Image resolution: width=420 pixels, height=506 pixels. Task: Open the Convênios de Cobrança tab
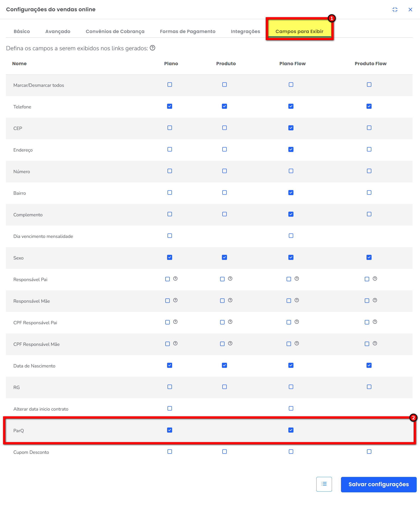115,31
